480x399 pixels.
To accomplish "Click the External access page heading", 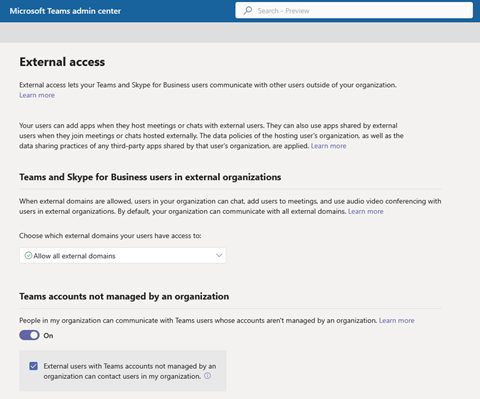I will [62, 62].
